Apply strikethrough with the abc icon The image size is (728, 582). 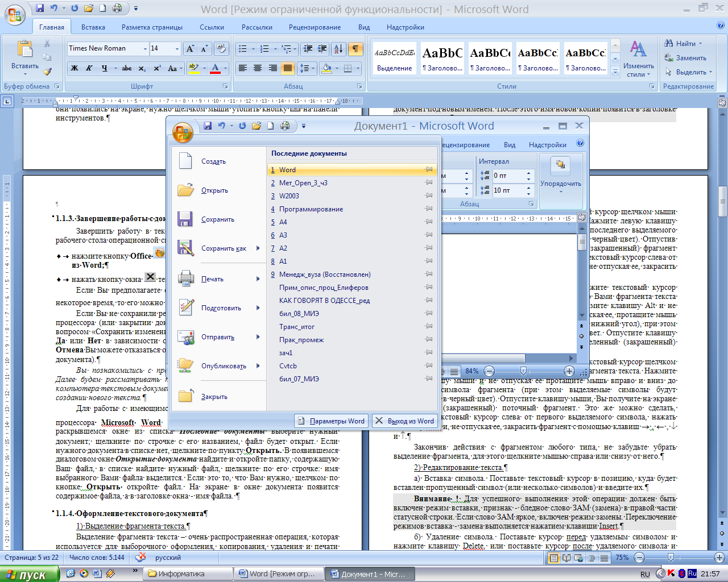[x=127, y=68]
